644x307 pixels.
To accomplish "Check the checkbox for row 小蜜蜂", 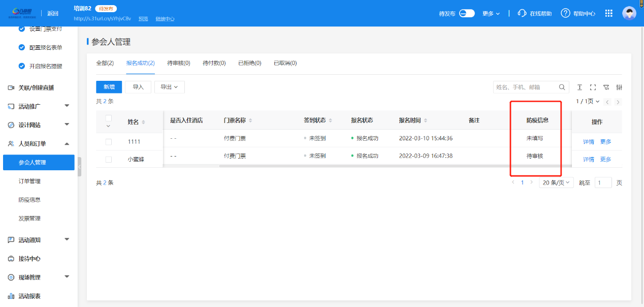I will tap(108, 160).
